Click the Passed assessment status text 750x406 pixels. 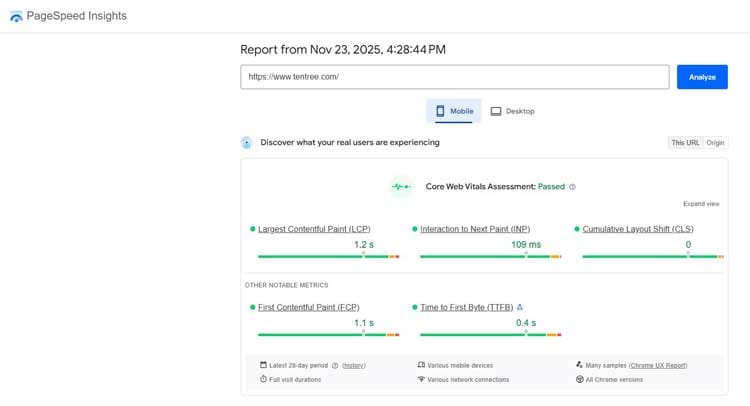coord(551,187)
